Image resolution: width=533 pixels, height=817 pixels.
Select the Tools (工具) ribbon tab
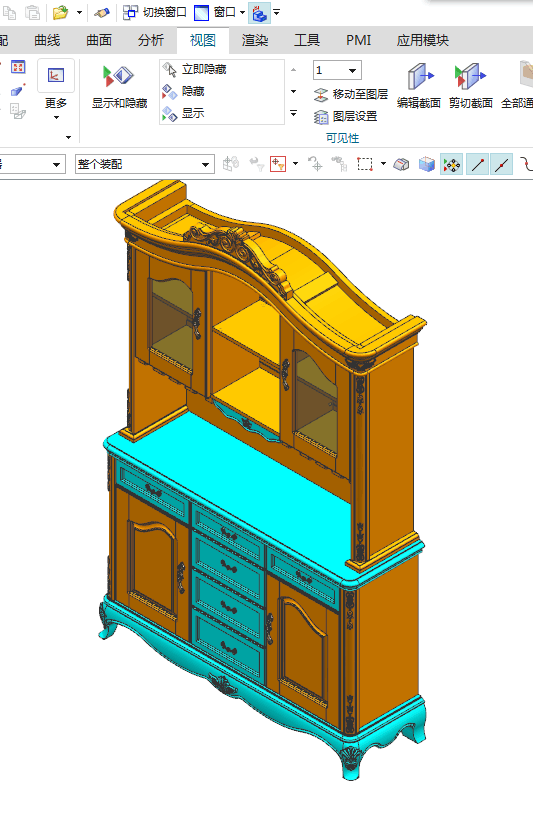coord(306,40)
